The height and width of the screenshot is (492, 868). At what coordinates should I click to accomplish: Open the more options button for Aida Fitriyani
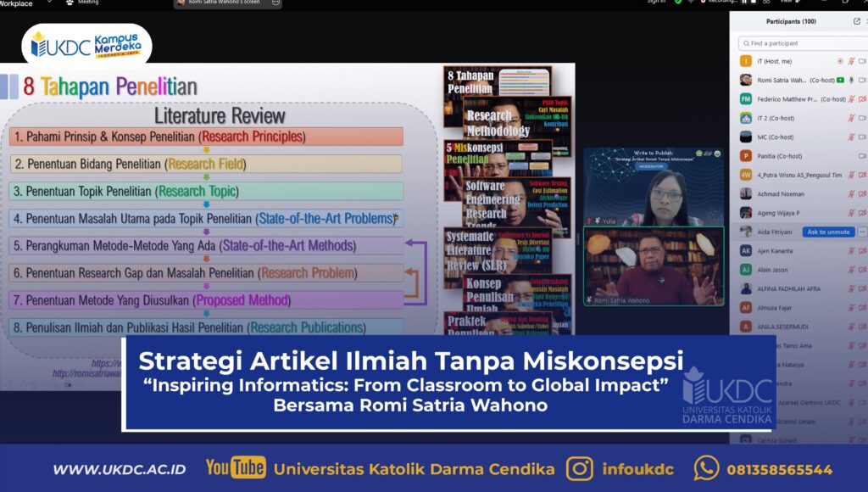(x=862, y=232)
